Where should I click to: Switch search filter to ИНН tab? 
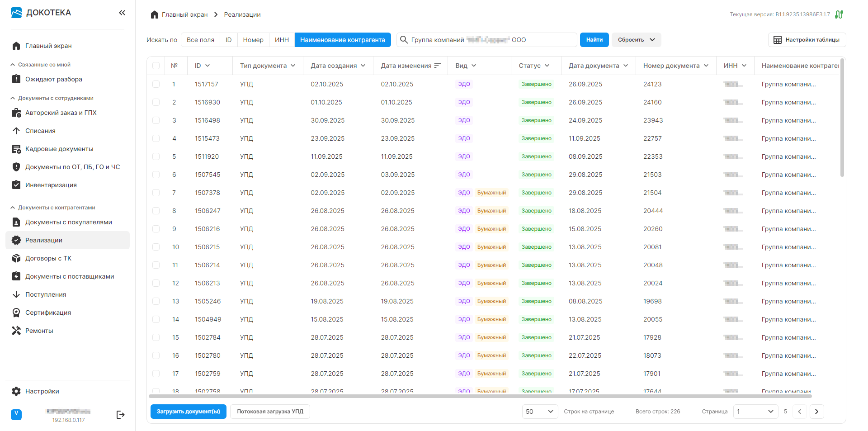click(x=282, y=40)
